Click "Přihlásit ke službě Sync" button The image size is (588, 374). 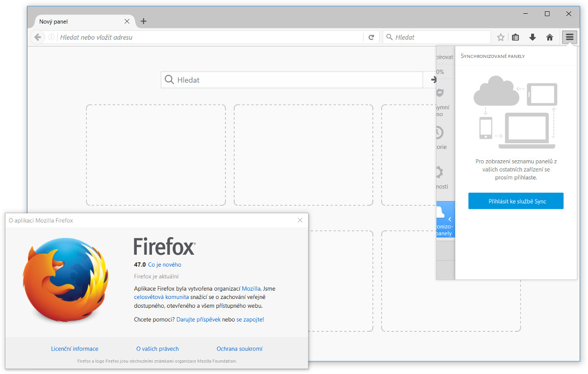[516, 201]
